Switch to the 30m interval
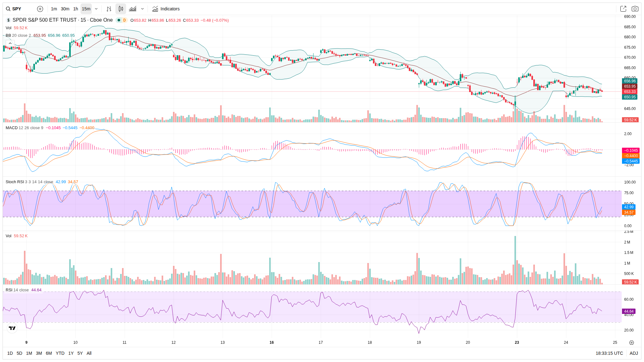Viewport: 644px width, 362px height. pyautogui.click(x=65, y=9)
